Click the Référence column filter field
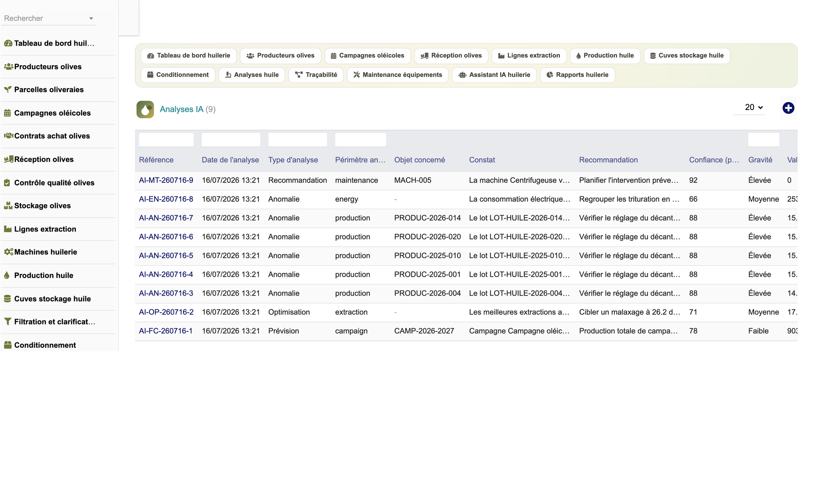 [166, 140]
